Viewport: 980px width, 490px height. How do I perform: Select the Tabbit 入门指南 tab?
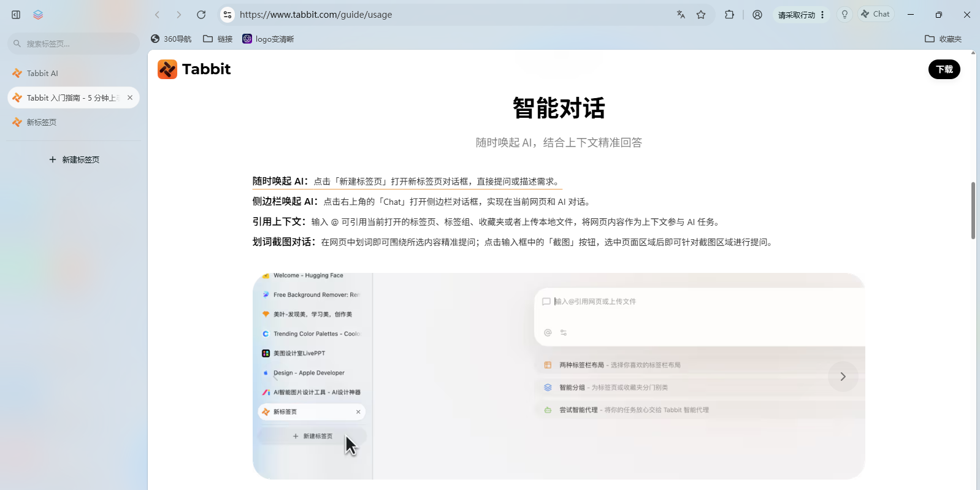coord(74,98)
